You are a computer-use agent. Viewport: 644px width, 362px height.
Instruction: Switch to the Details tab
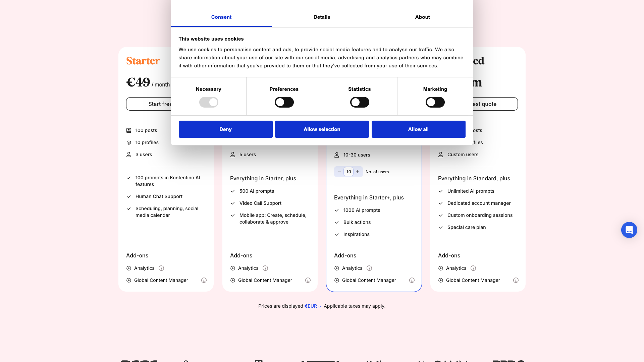point(322,17)
